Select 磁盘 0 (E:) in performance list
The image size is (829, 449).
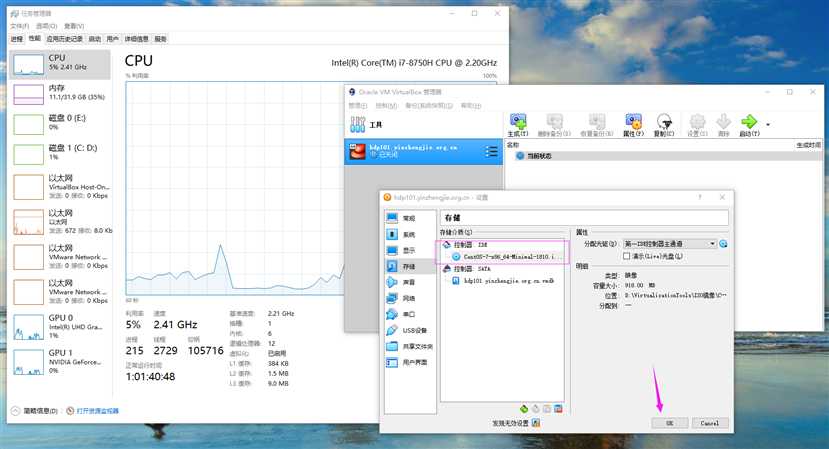[x=60, y=124]
